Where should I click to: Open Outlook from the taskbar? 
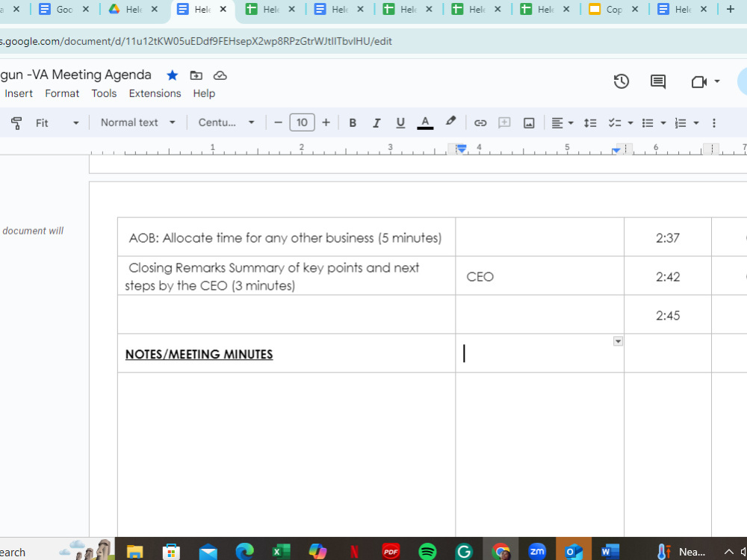pyautogui.click(x=574, y=552)
